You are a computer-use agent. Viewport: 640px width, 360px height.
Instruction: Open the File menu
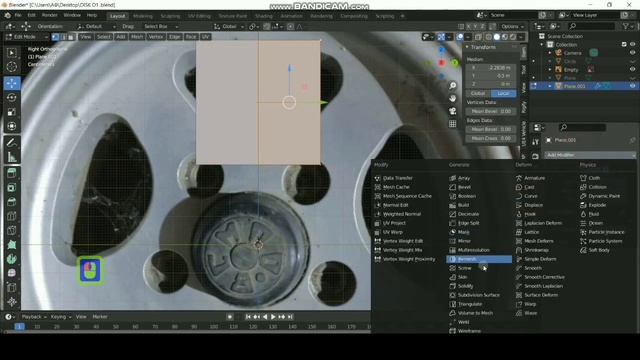point(18,15)
